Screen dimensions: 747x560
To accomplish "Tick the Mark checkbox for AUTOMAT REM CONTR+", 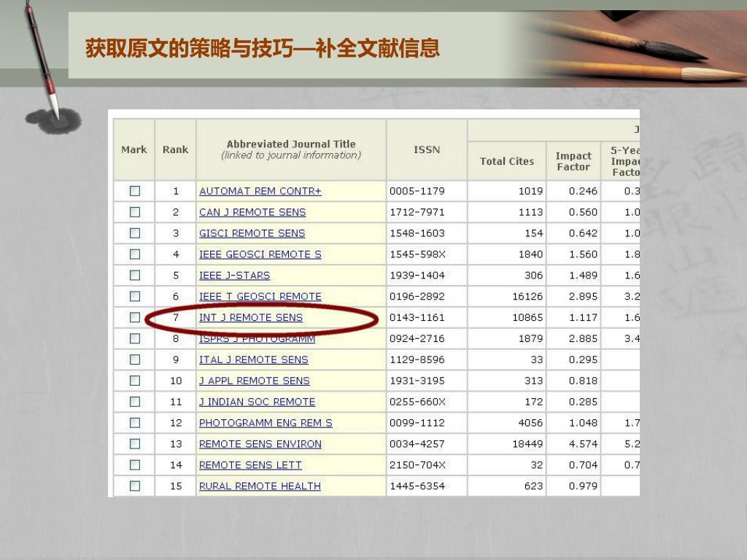I will pyautogui.click(x=135, y=191).
